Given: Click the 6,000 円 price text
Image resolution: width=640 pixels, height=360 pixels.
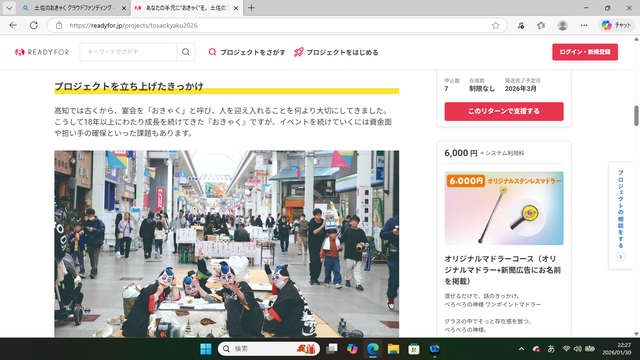Looking at the screenshot, I should pos(460,153).
